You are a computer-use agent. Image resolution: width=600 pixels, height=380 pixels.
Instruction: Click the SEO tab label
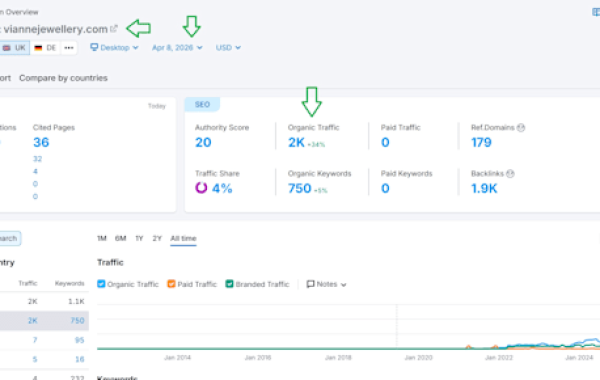click(x=202, y=104)
